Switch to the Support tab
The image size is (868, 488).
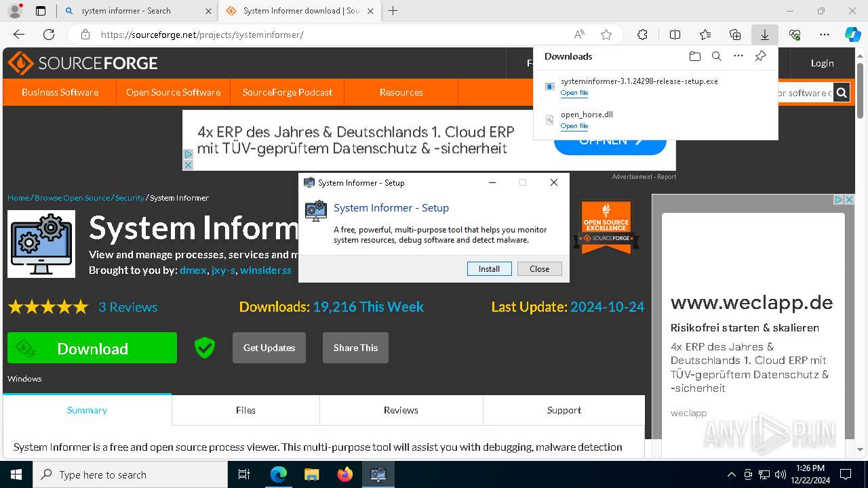tap(564, 410)
